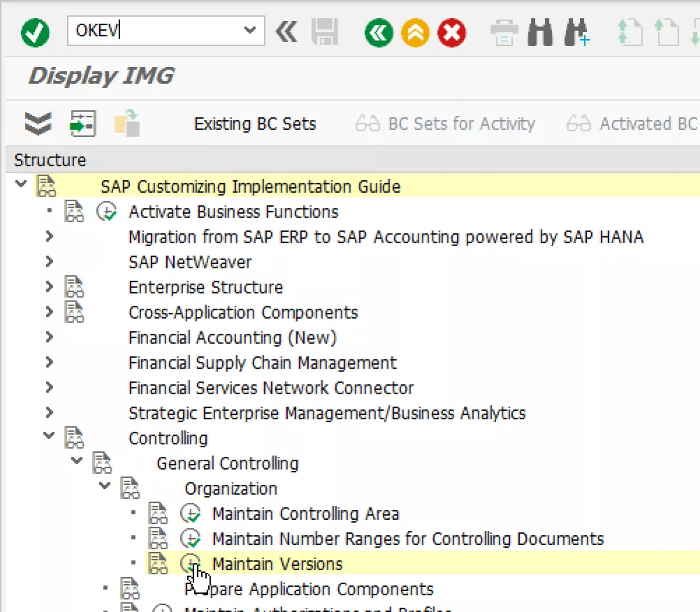This screenshot has width=700, height=612.
Task: Select Activate Business Functions row
Action: [x=233, y=212]
